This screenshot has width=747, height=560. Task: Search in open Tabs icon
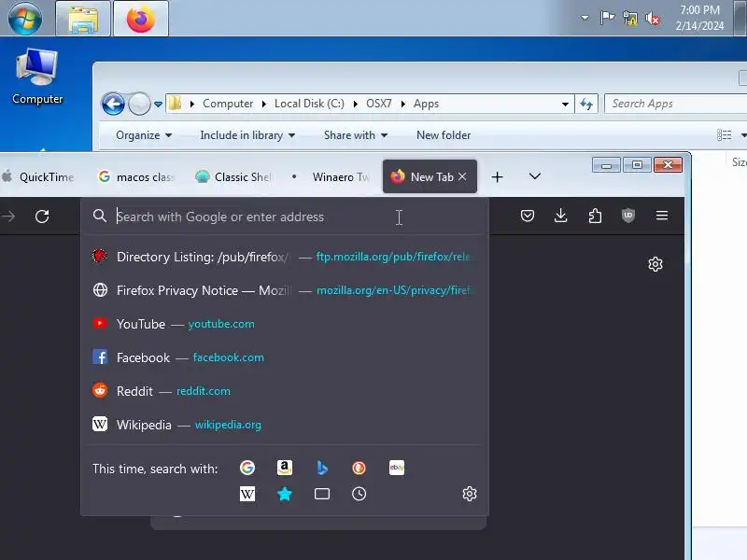(321, 494)
